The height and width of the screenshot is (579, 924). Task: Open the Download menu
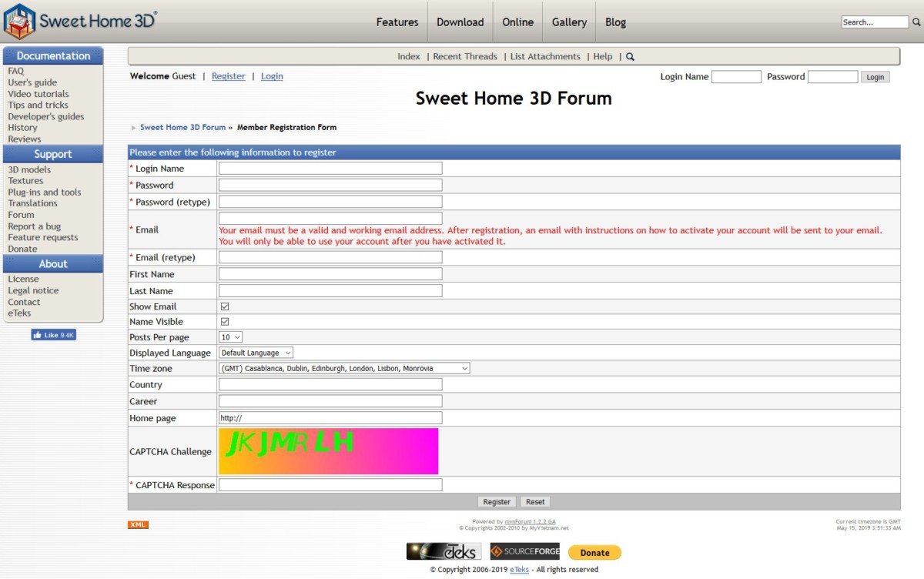click(x=460, y=22)
